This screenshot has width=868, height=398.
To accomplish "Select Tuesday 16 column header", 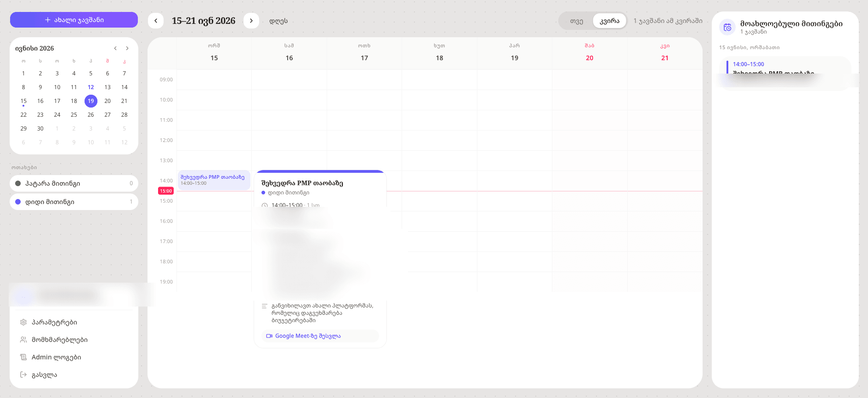I will pyautogui.click(x=289, y=53).
